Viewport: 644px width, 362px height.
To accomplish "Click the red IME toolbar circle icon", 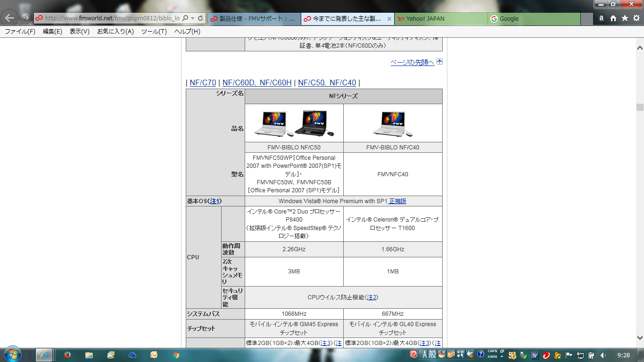I will [x=413, y=354].
